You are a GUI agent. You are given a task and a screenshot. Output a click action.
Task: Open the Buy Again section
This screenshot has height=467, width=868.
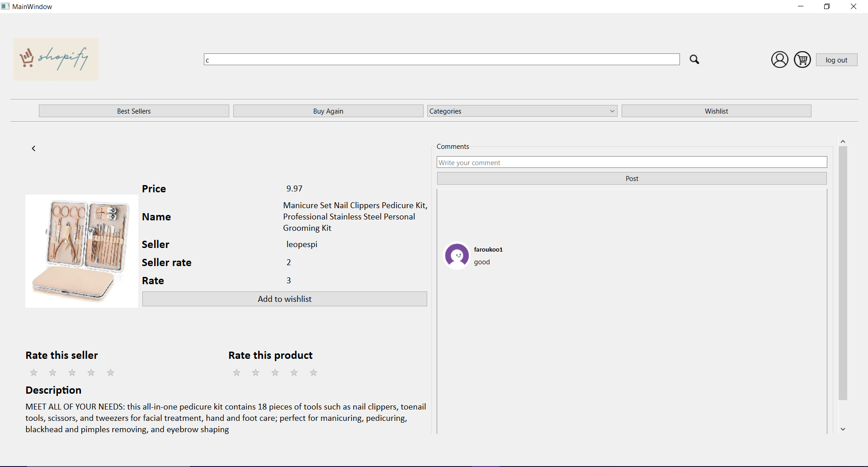click(328, 111)
